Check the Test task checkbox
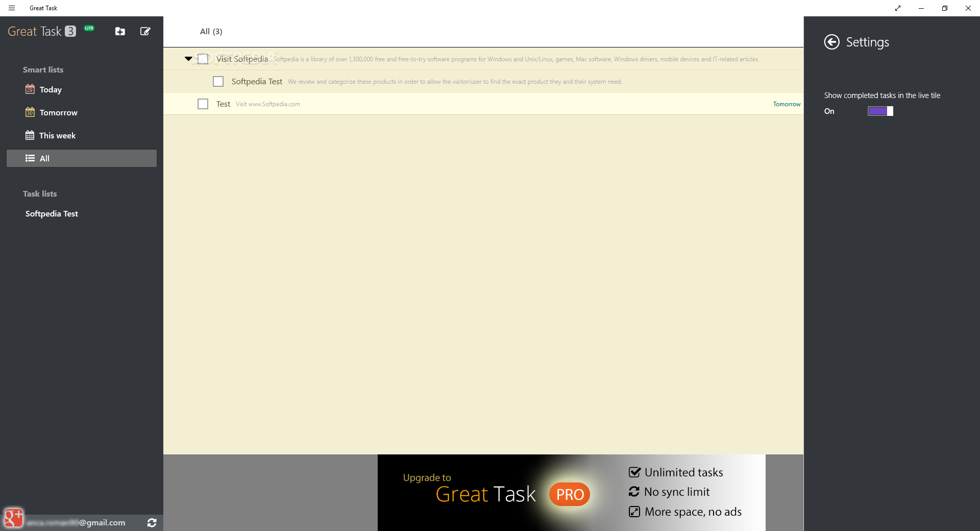This screenshot has height=531, width=980. coord(203,104)
